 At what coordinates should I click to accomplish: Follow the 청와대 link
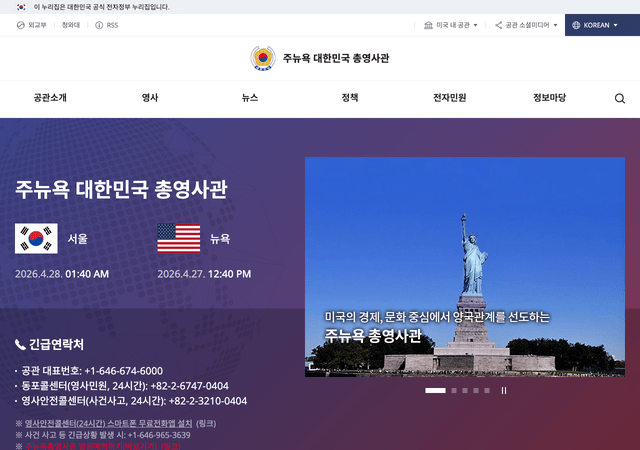(x=71, y=25)
